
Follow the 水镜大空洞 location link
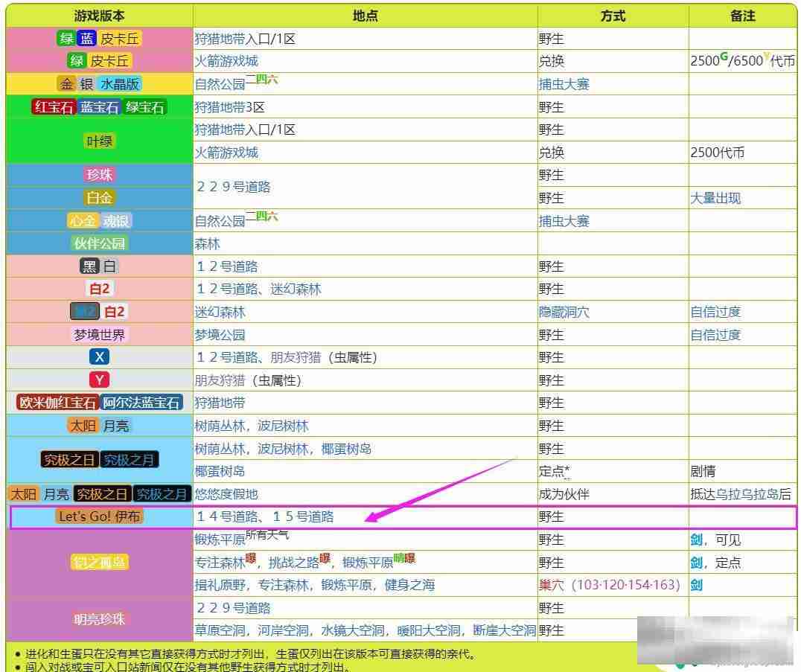[x=352, y=630]
